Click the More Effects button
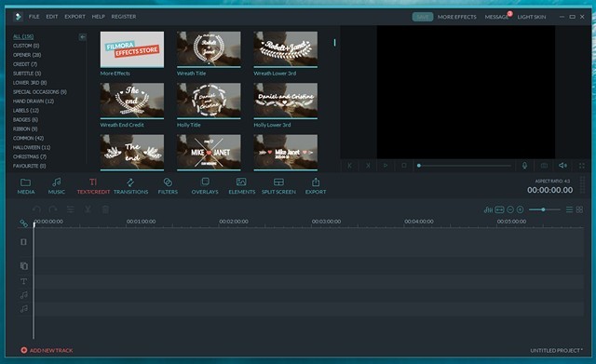Viewport: 596px width, 364px height. [457, 17]
